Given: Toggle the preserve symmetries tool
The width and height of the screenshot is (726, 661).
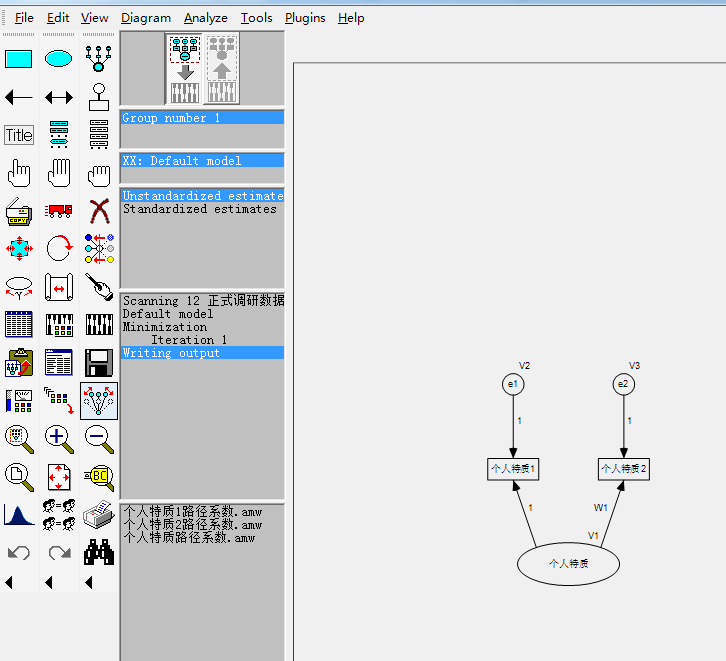Looking at the screenshot, I should click(99, 401).
